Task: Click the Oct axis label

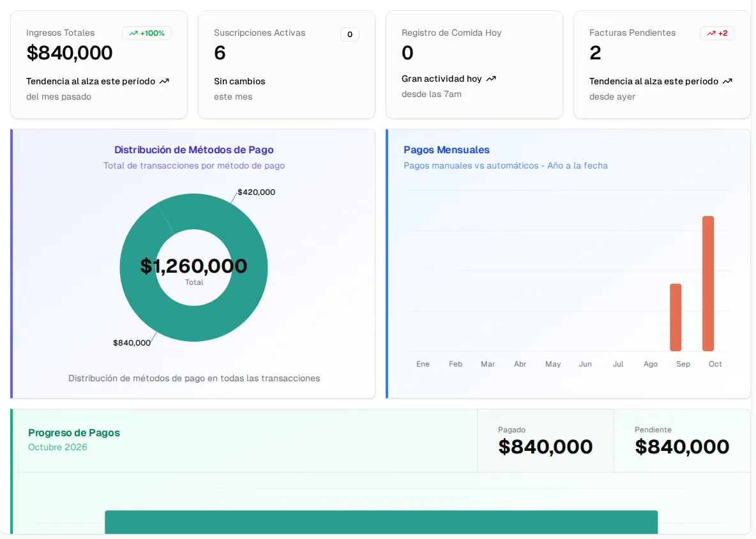Action: coord(715,364)
